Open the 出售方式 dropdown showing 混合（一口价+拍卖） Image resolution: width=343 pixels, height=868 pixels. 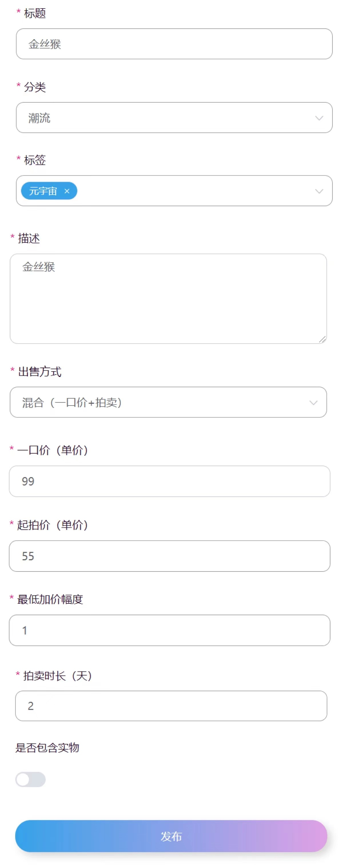168,402
